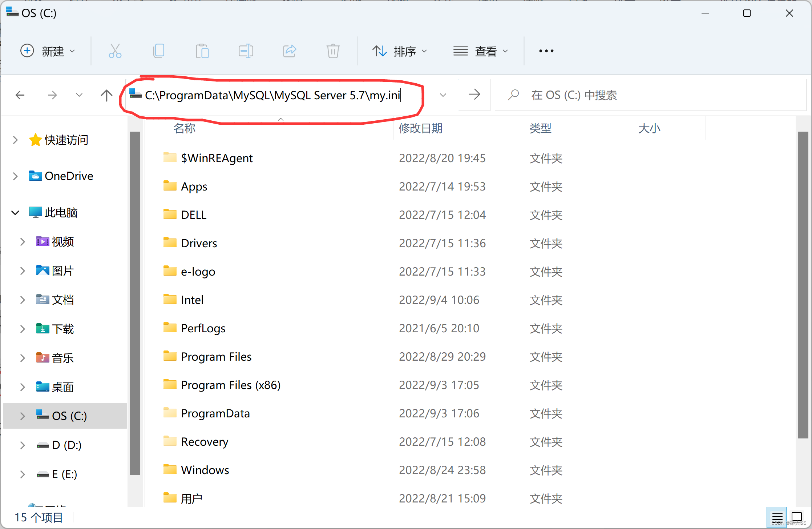Click the Rename icon in toolbar
812x529 pixels.
pos(246,51)
